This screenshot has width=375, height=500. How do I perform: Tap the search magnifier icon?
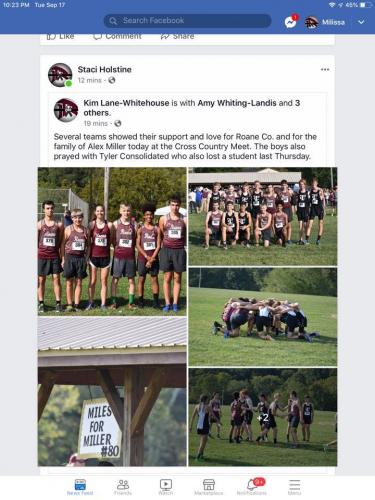113,21
